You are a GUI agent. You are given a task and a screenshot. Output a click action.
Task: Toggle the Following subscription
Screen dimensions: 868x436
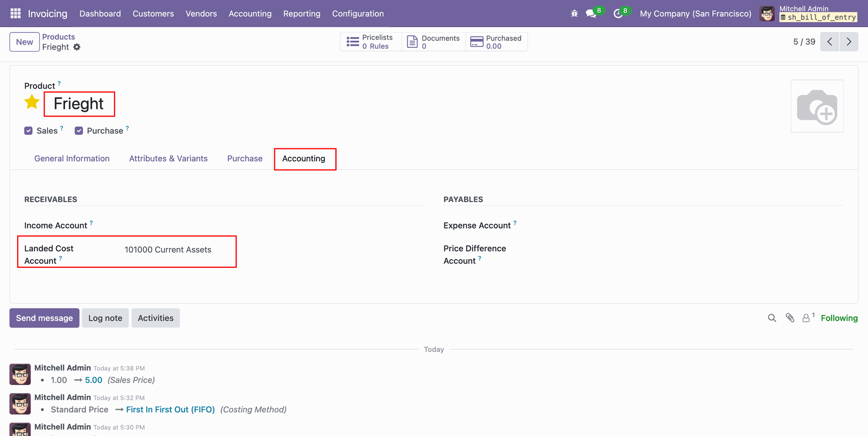pos(839,318)
